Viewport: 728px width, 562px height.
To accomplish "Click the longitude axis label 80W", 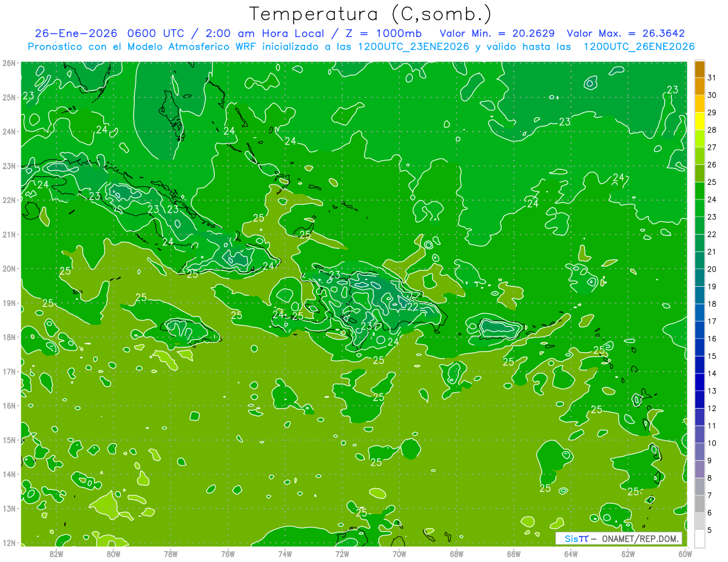I will pos(113,554).
